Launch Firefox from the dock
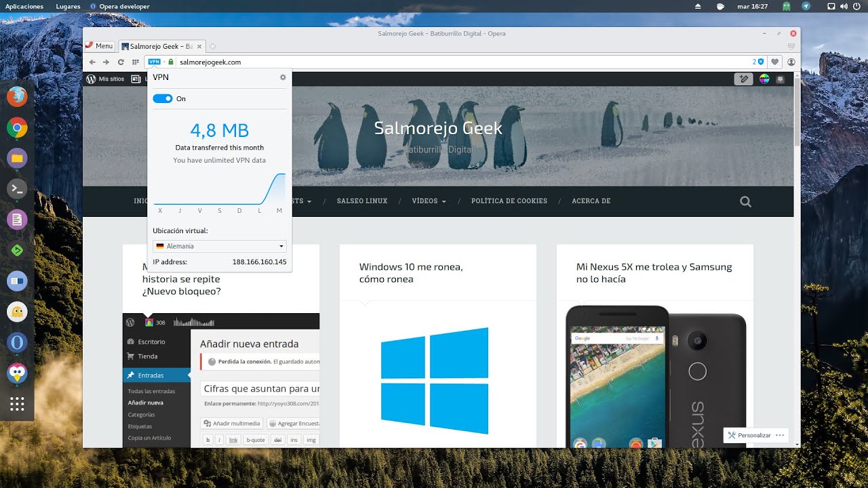 [17, 97]
